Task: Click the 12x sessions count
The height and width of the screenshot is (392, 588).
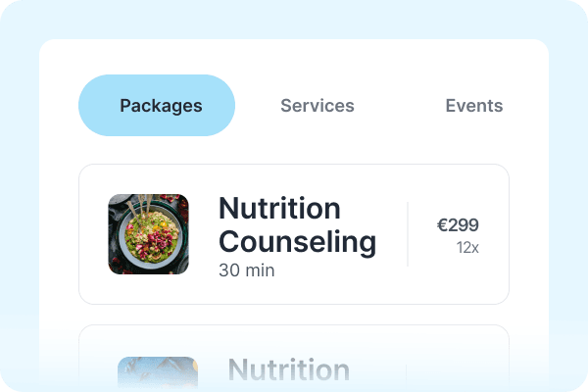Action: tap(467, 248)
